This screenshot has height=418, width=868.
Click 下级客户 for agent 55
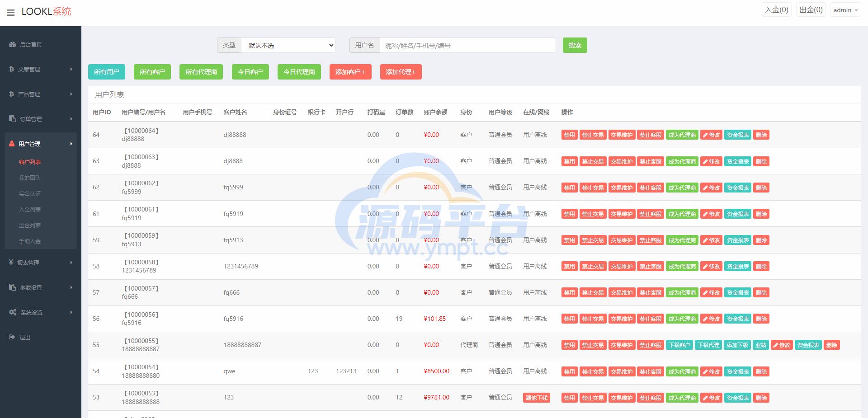679,345
